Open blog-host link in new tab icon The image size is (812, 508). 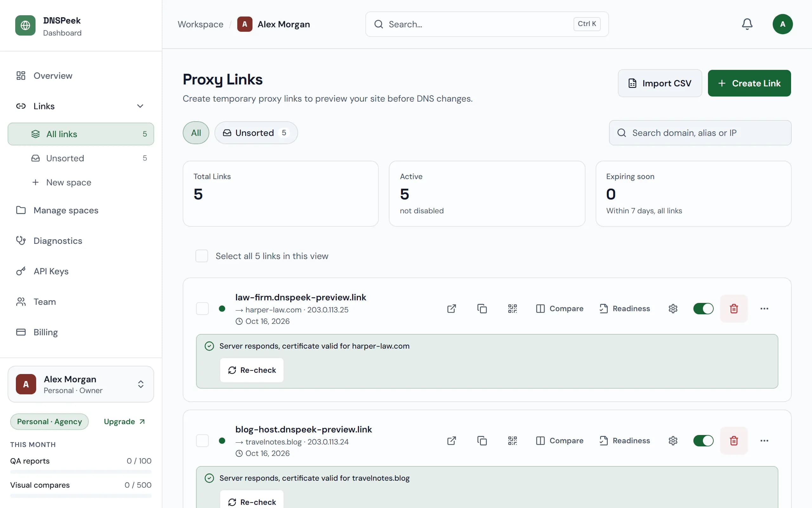452,440
